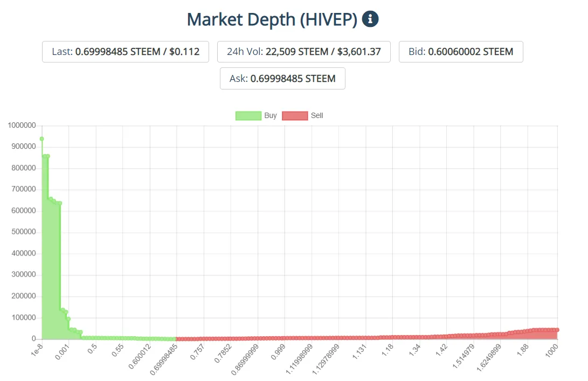This screenshot has height=381, width=588.
Task: Click y-axis label 600000
Action: click(x=24, y=211)
